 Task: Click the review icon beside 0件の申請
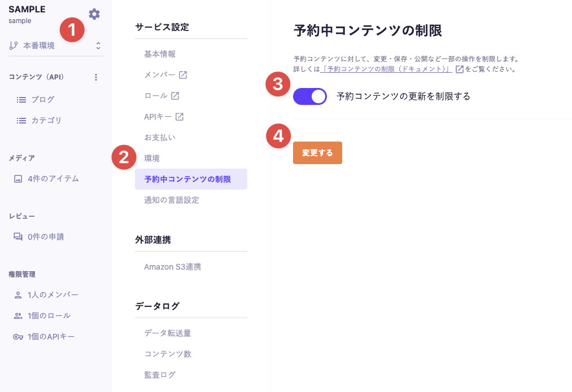pos(18,237)
